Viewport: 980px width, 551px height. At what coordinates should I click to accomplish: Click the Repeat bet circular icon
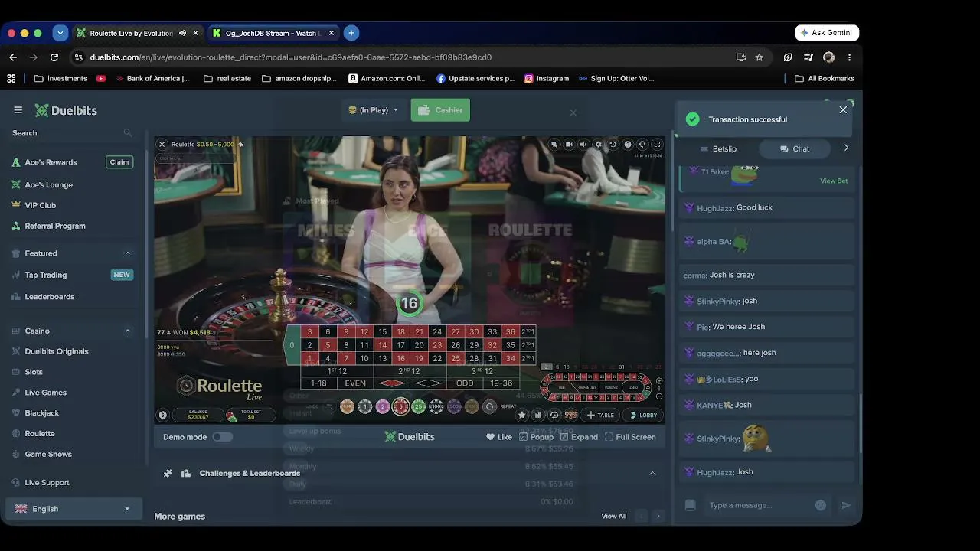pyautogui.click(x=490, y=407)
